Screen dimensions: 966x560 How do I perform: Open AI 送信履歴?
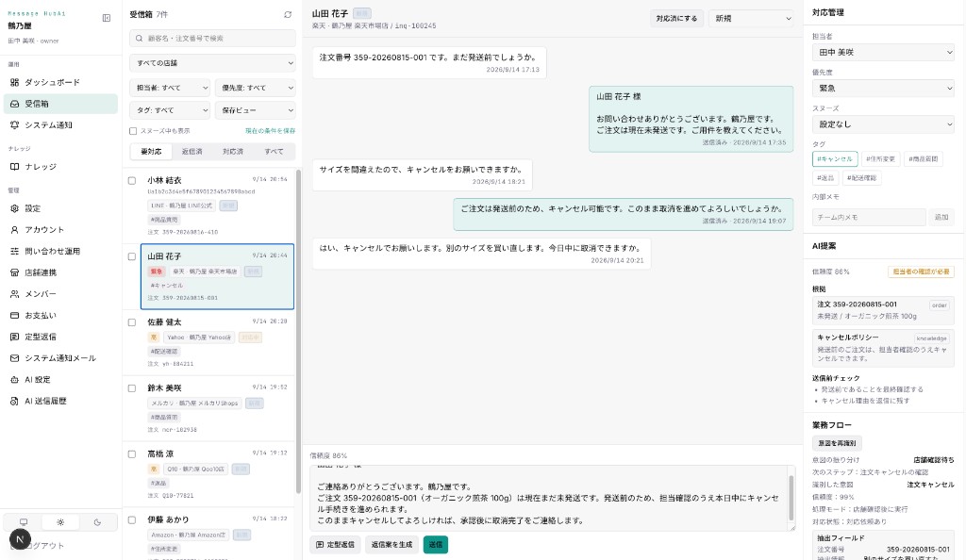[60, 402]
